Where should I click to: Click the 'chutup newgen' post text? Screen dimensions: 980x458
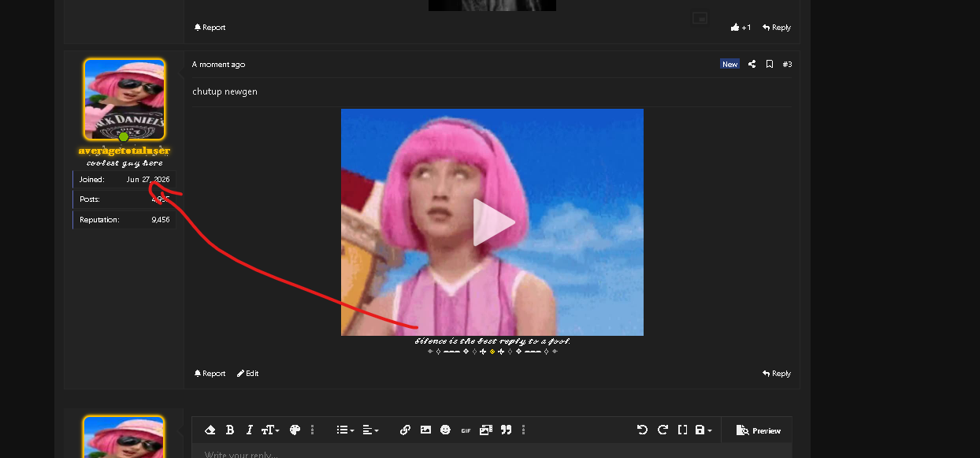click(225, 91)
